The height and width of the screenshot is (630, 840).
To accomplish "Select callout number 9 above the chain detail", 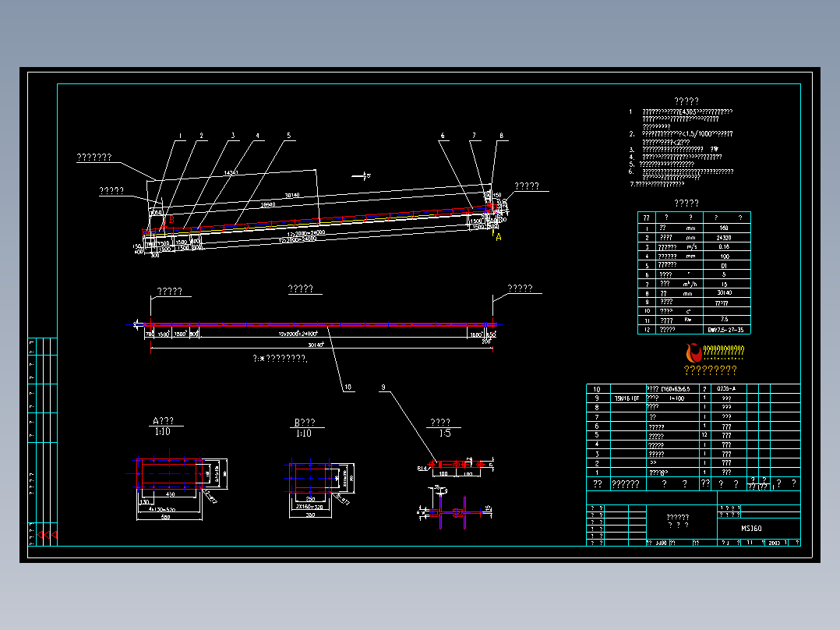I will pyautogui.click(x=383, y=387).
